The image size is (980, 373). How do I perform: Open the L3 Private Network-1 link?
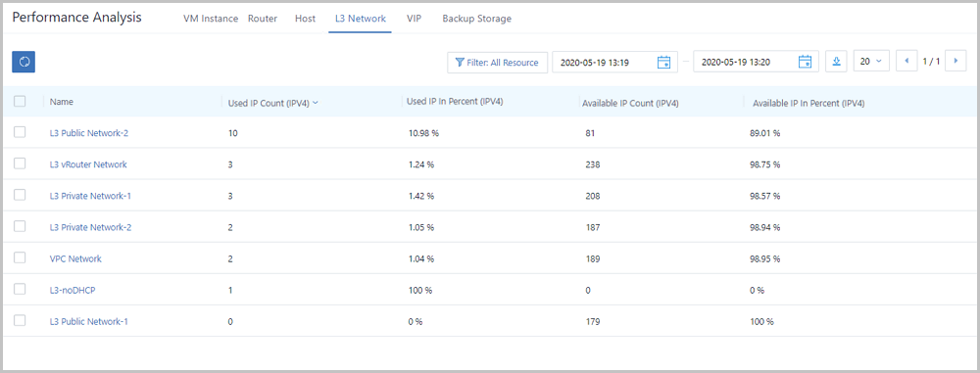(x=90, y=196)
